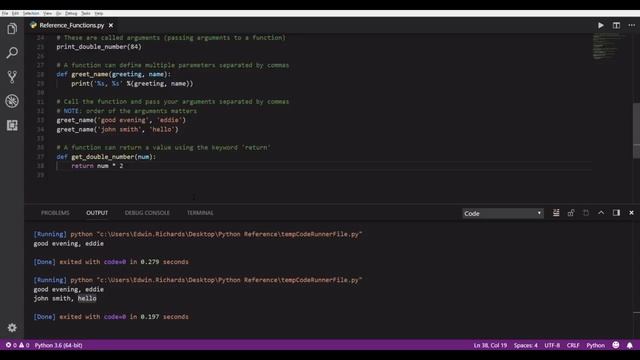Image resolution: width=640 pixels, height=360 pixels.
Task: Click on greet_name('john smith', 'hello') line
Action: pyautogui.click(x=118, y=129)
